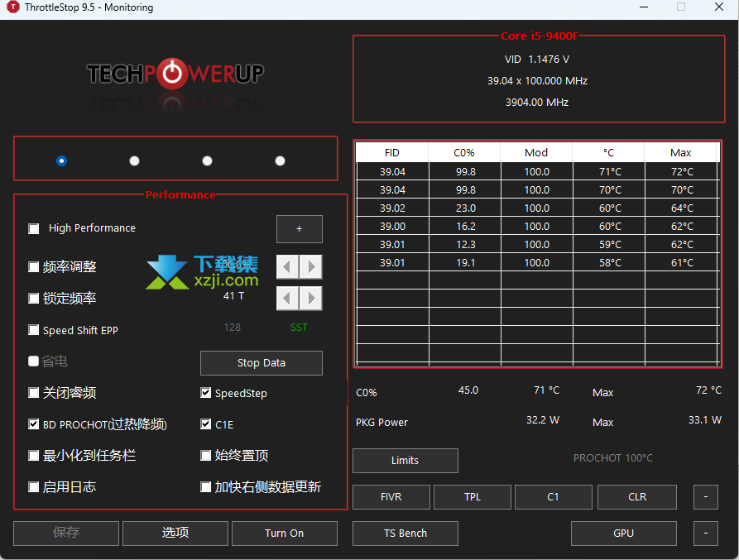Click the minus button next to CLR
Viewport: 739px width, 560px height.
pos(706,497)
